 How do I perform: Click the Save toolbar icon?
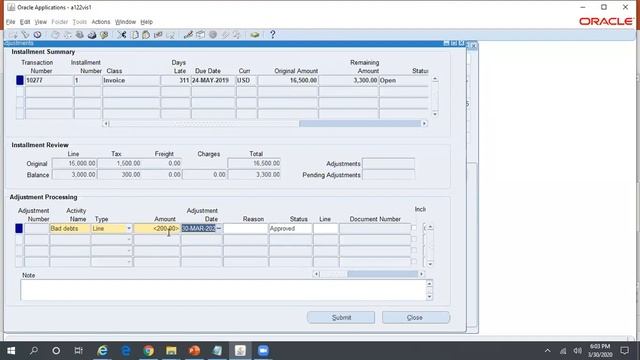[x=55, y=35]
